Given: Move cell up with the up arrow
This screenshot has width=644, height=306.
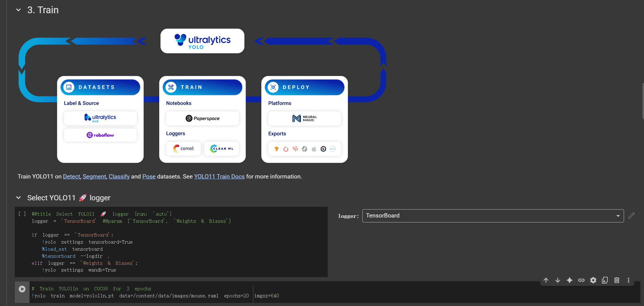Looking at the screenshot, I should [546, 280].
